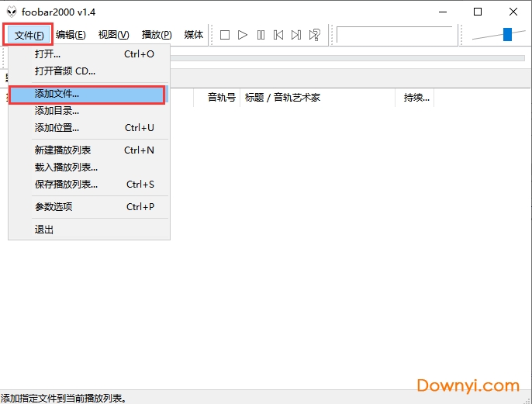Click the 标题 / 音轨艺术家 column header

pos(318,98)
